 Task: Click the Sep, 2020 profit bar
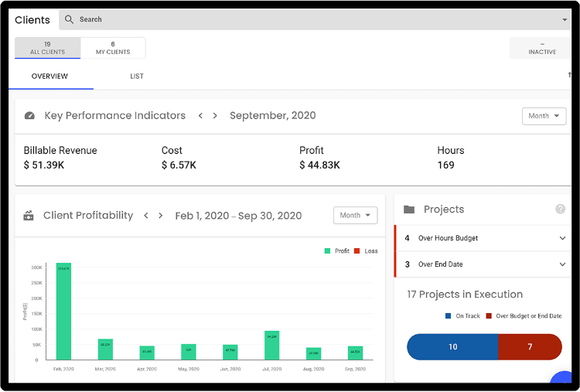point(355,353)
